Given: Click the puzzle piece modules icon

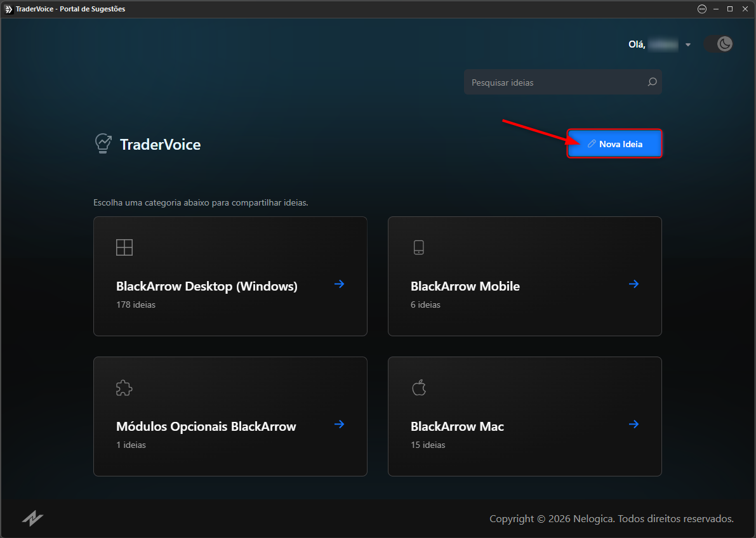Looking at the screenshot, I should point(124,388).
